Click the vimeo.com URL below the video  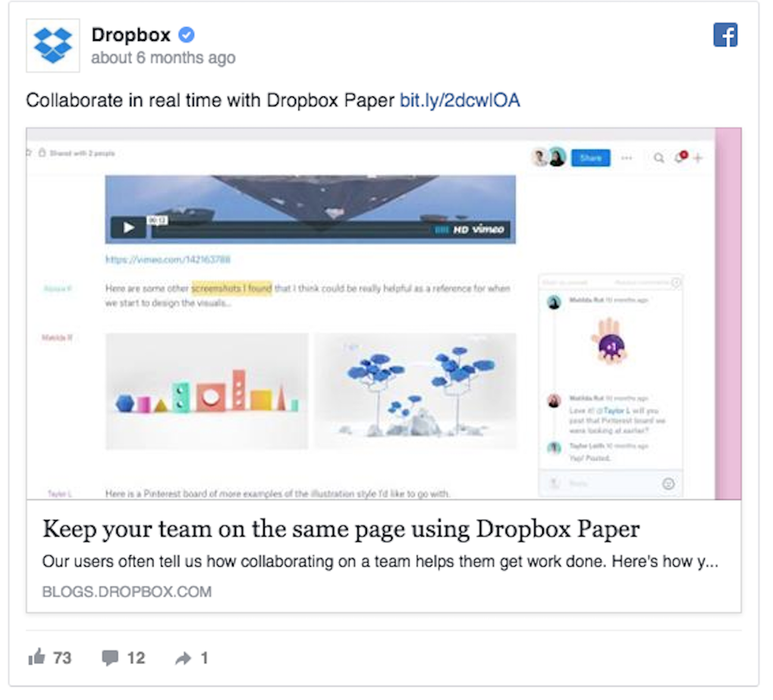[168, 259]
